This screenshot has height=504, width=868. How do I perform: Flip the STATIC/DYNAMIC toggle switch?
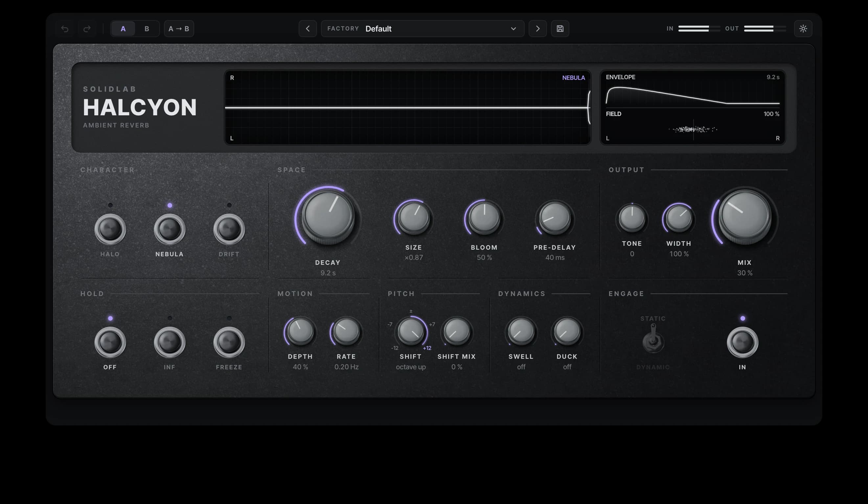click(x=653, y=339)
